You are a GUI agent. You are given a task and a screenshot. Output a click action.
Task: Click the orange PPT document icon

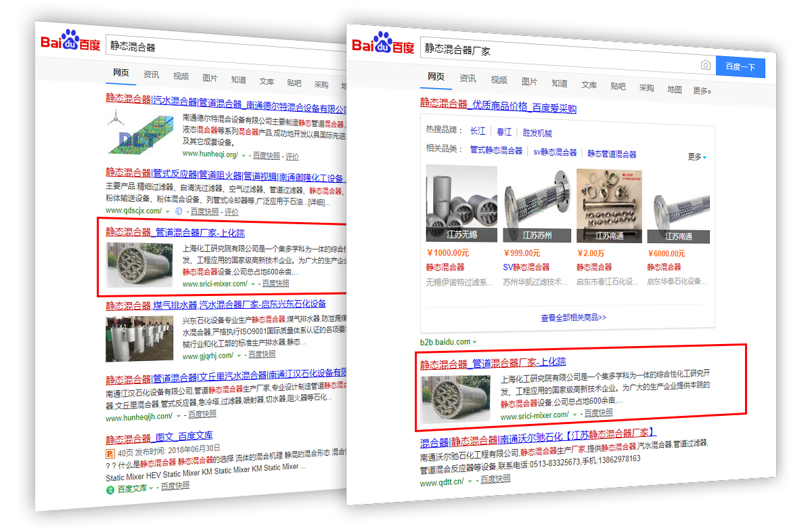110,452
